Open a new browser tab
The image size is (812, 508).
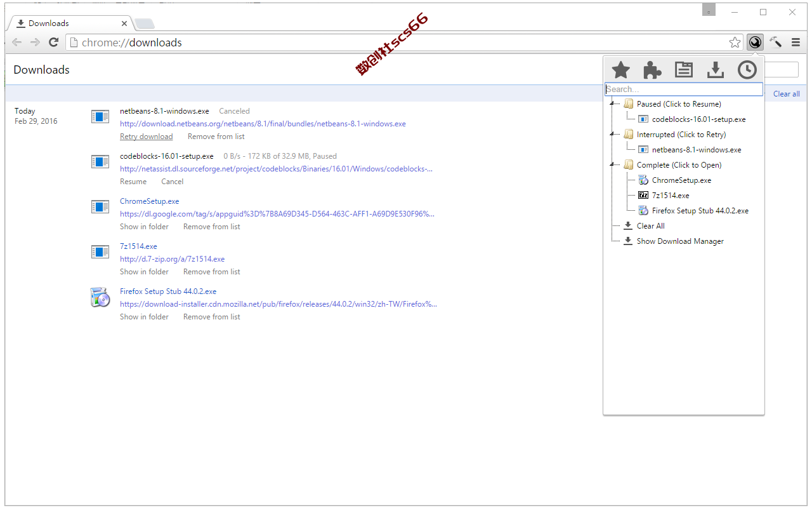(x=145, y=24)
